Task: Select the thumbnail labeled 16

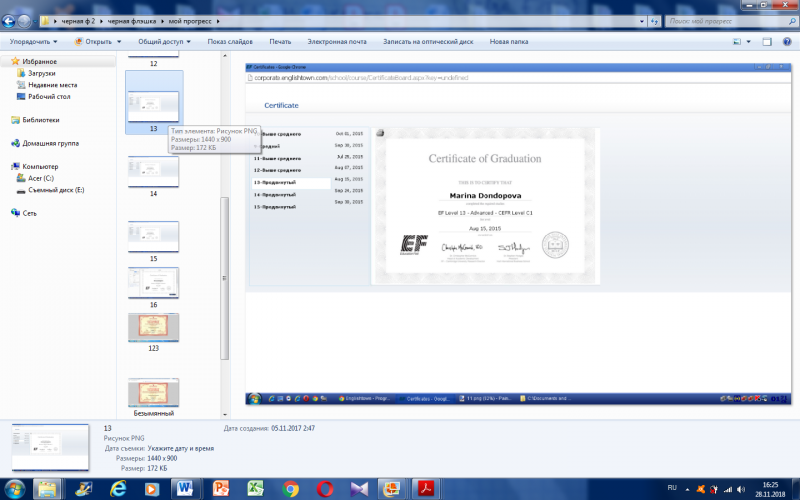Action: (154, 283)
